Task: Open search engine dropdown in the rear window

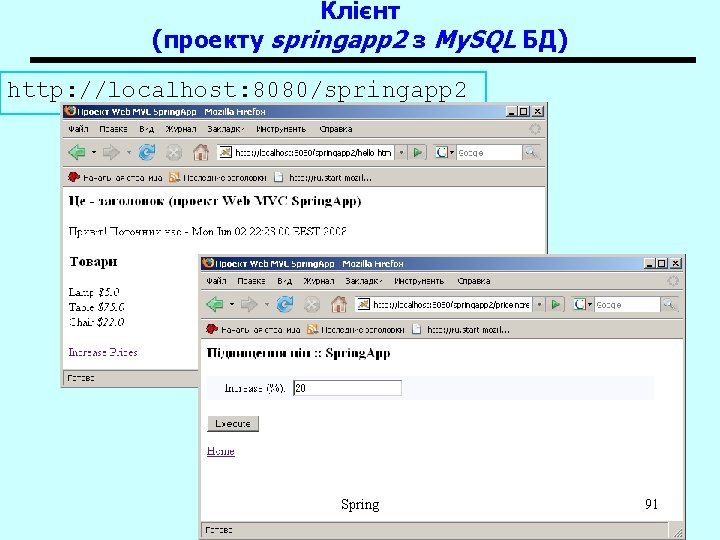Action: click(x=452, y=152)
